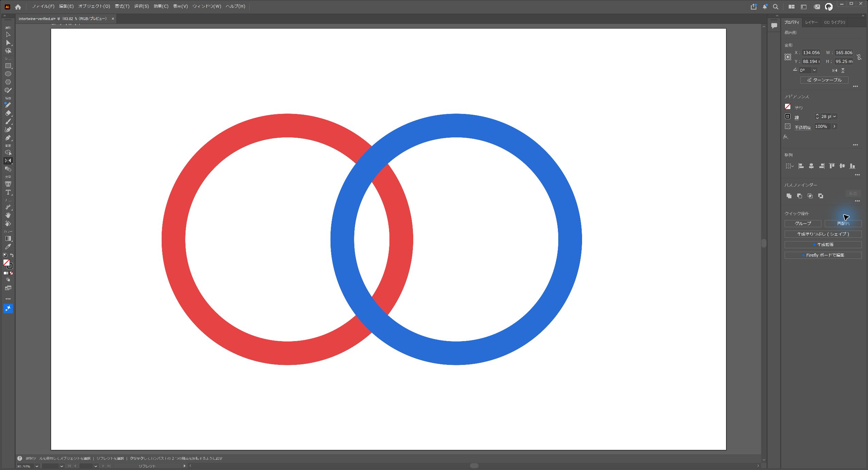
Task: Swap fill and stroke colors
Action: click(x=12, y=255)
